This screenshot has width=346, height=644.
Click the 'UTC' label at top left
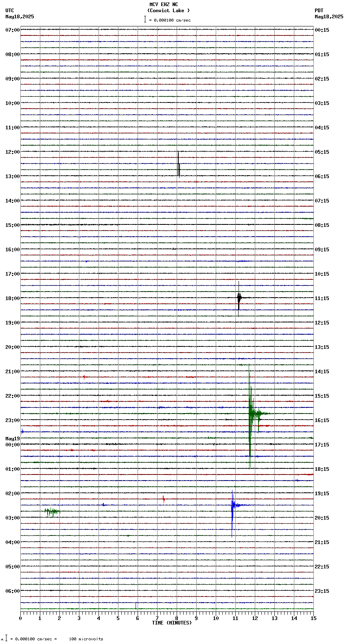coord(10,11)
